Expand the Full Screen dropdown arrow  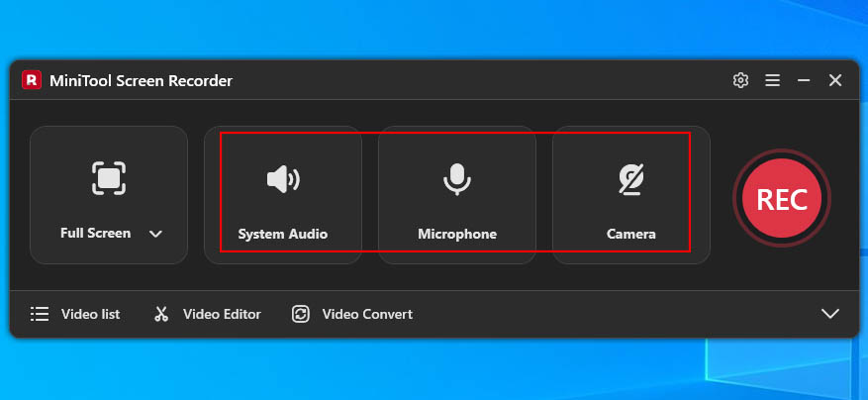tap(155, 234)
